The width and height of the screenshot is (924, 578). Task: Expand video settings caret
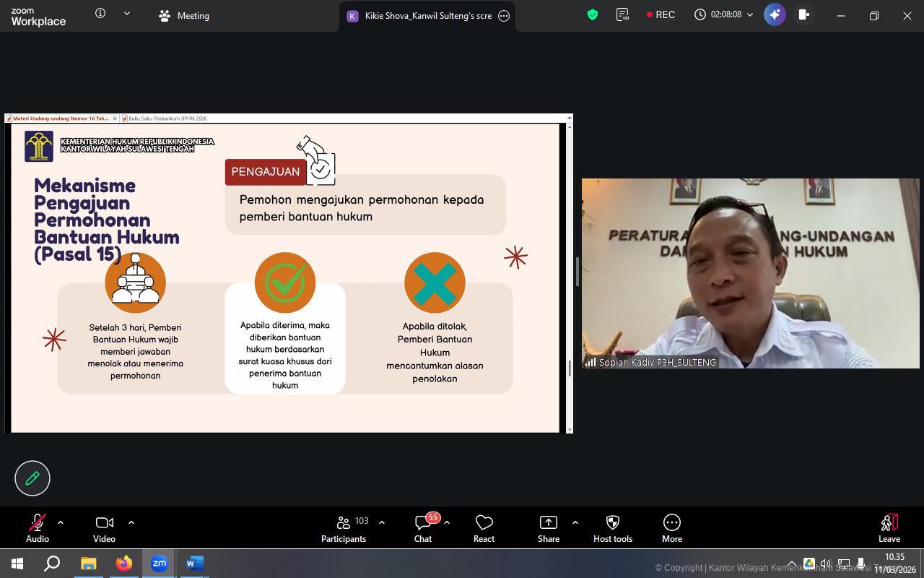click(x=131, y=522)
